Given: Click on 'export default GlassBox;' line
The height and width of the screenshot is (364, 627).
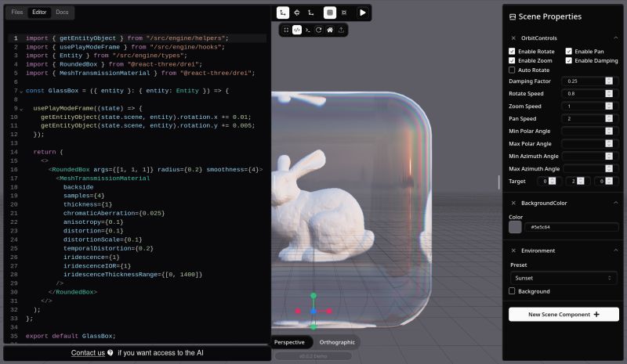Looking at the screenshot, I should tap(71, 336).
